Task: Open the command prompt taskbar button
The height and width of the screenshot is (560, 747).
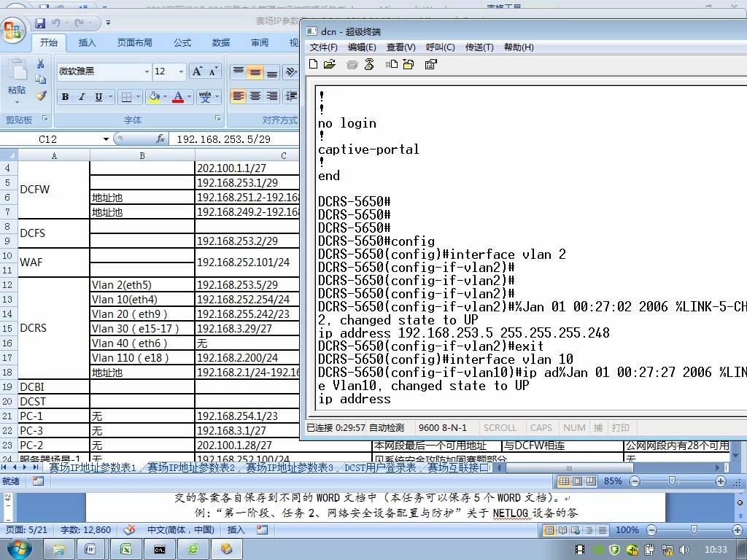Action: pos(159,549)
